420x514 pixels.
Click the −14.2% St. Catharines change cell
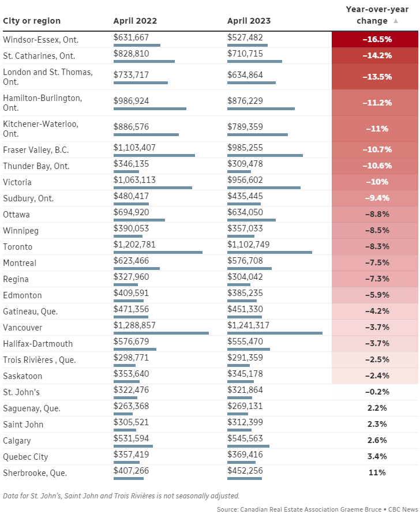click(x=375, y=56)
